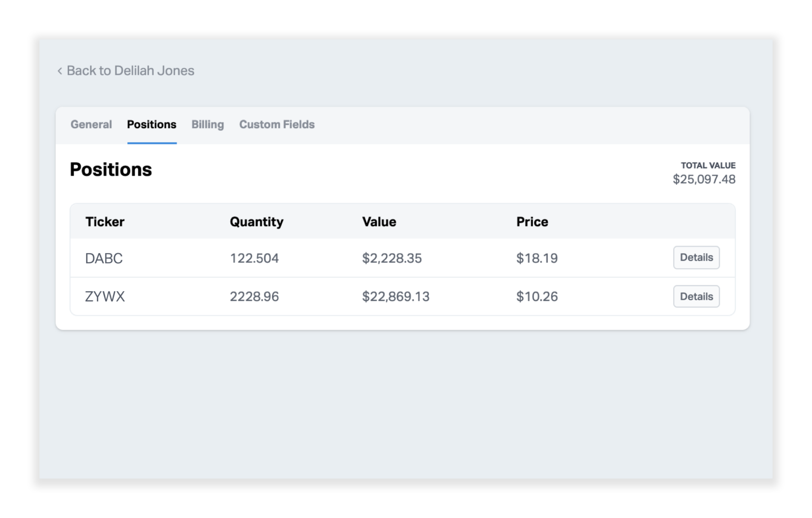Viewport: 812px width, 518px height.
Task: Select the Custom Fields tab
Action: coord(277,124)
